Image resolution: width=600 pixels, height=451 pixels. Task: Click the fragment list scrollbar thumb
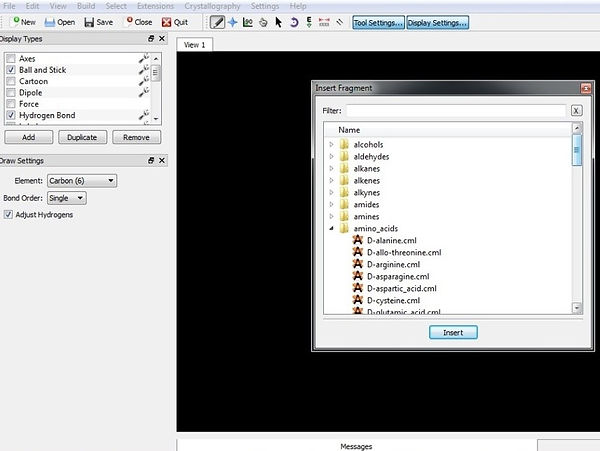coord(577,150)
